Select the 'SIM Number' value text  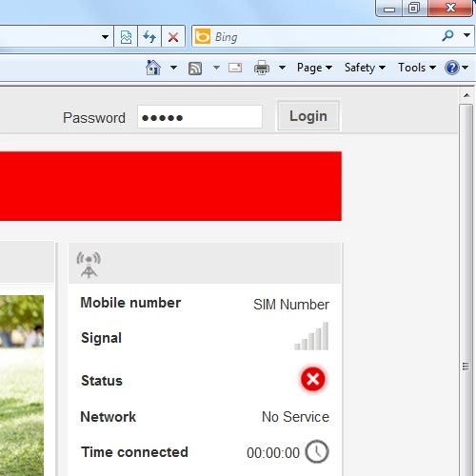(x=291, y=305)
